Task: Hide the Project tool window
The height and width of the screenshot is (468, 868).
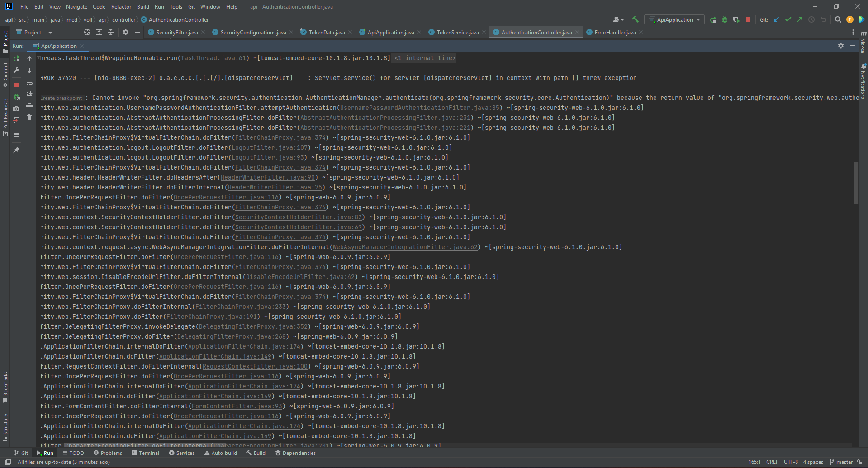Action: [x=138, y=32]
